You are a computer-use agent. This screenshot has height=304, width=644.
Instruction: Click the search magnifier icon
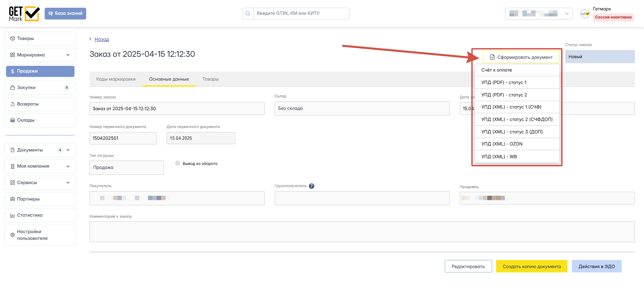pos(248,14)
